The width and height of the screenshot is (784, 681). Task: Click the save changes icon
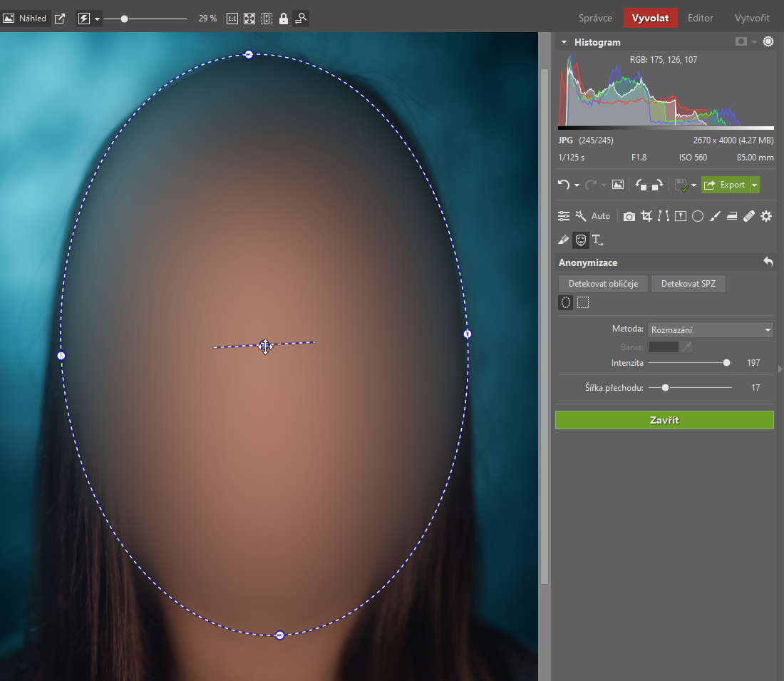point(681,185)
